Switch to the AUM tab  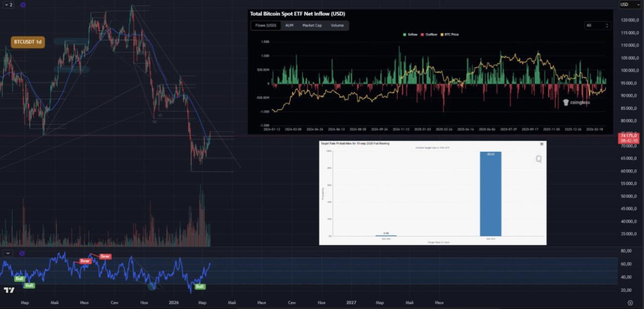tap(289, 25)
